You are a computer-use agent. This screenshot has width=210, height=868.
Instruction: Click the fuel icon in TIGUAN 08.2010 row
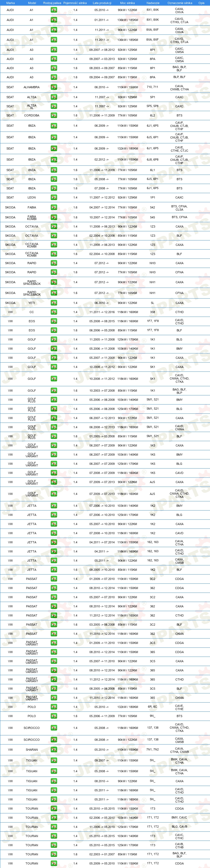[x=54, y=781]
